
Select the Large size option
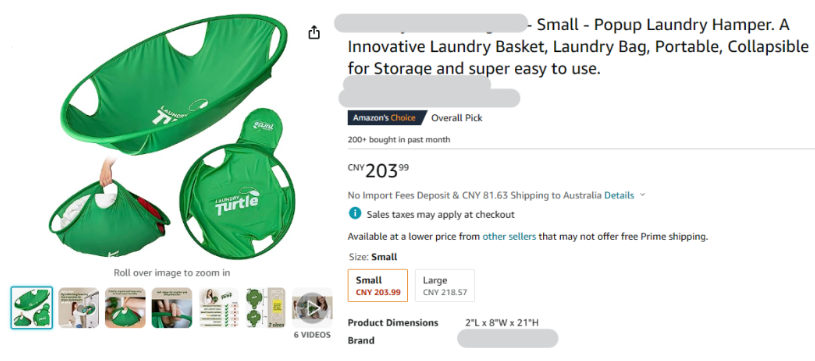click(445, 285)
